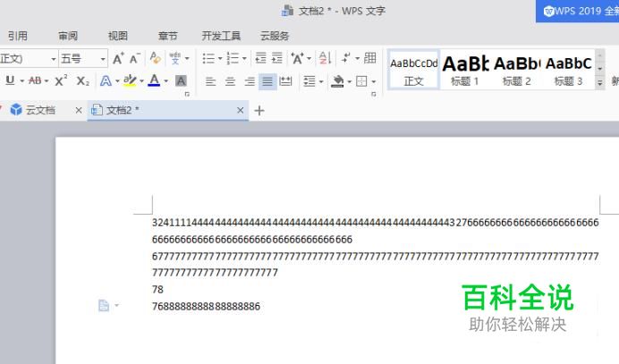The height and width of the screenshot is (364, 619).
Task: Expand borders dropdown arrow
Action: (373, 82)
